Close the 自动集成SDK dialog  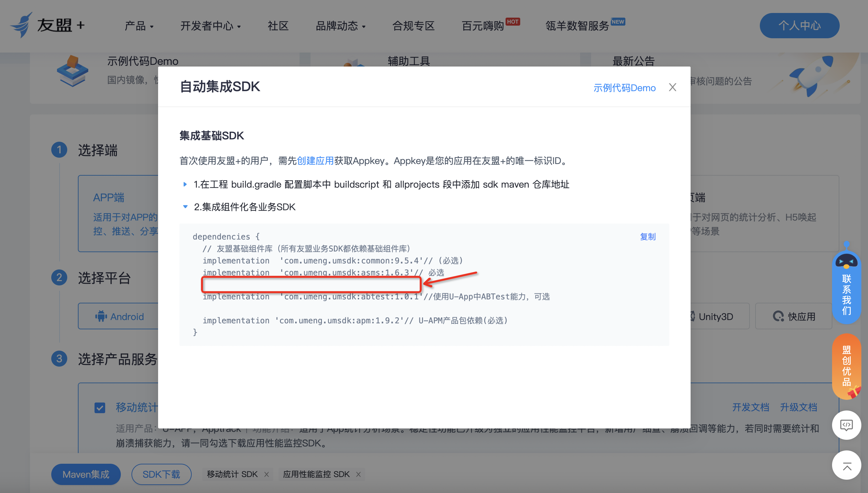[672, 87]
